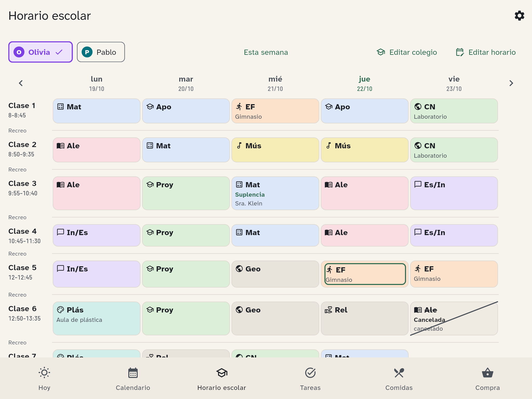Viewport: 532px width, 399px height.
Task: Open the highlighted Thursday EF Gimnasio lesson
Action: pos(365,274)
